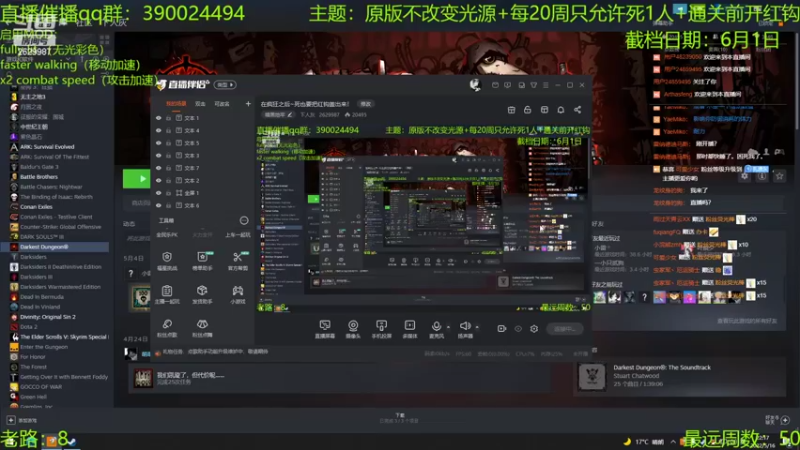
Task: Select Battle Brothers in Steam library
Action: 39,177
